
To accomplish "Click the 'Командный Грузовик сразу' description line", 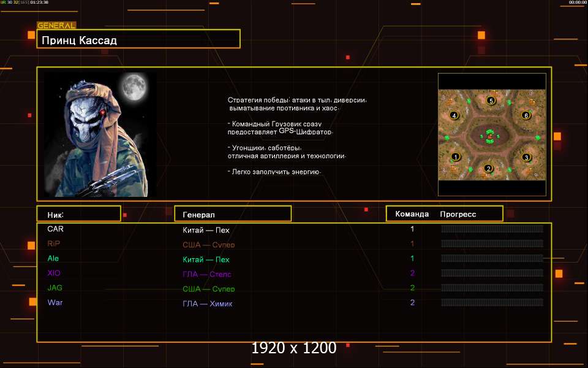I will tap(274, 123).
